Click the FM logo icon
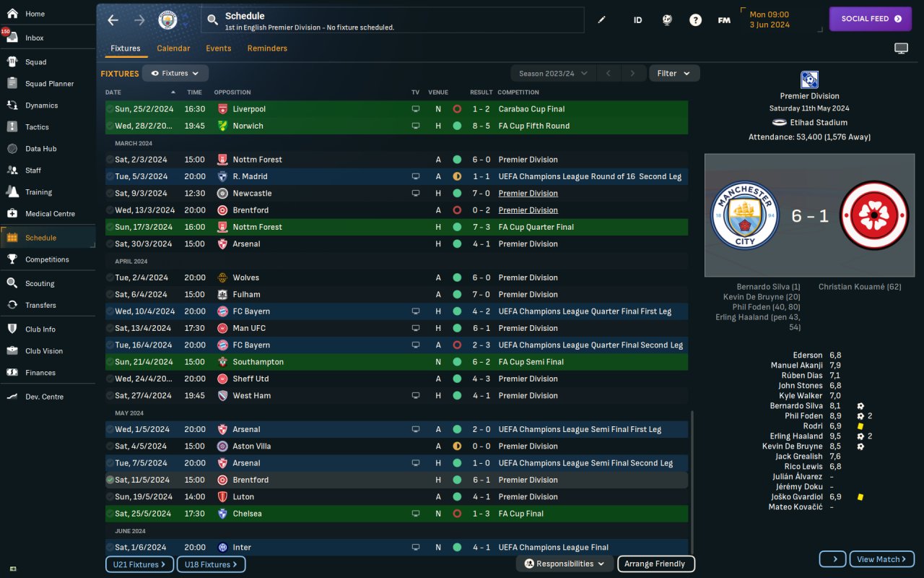Image resolution: width=924 pixels, height=578 pixels. click(x=724, y=20)
